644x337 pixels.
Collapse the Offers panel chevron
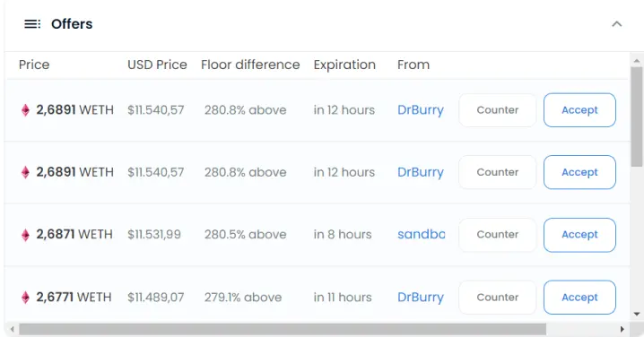616,24
